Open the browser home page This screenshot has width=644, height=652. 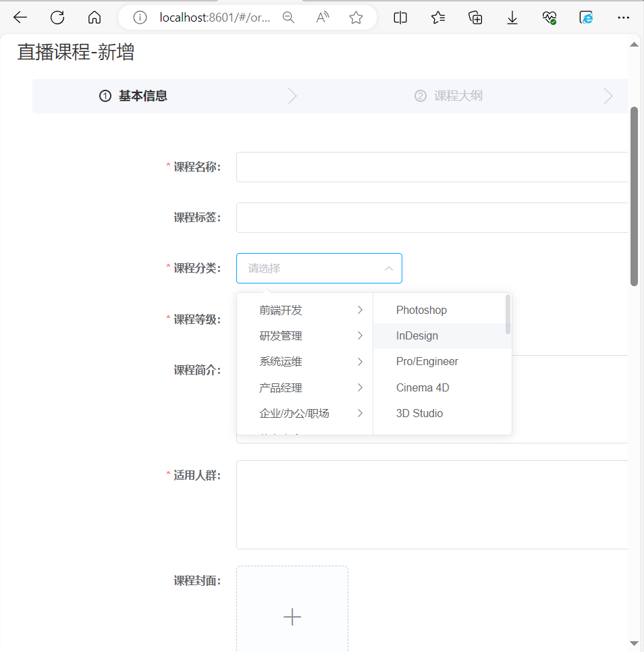95,18
